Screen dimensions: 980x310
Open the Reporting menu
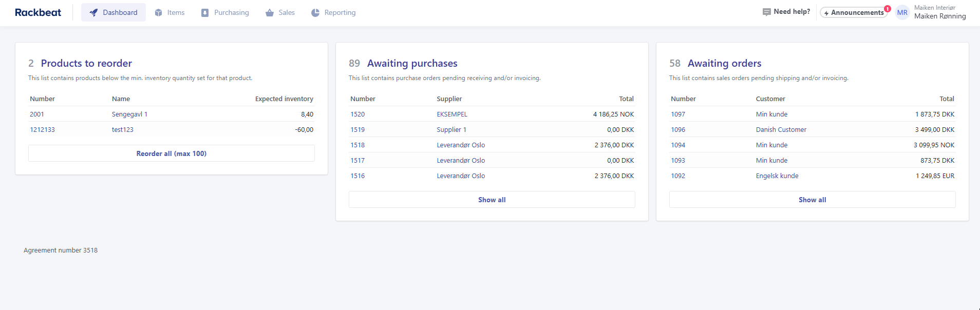[x=340, y=13]
